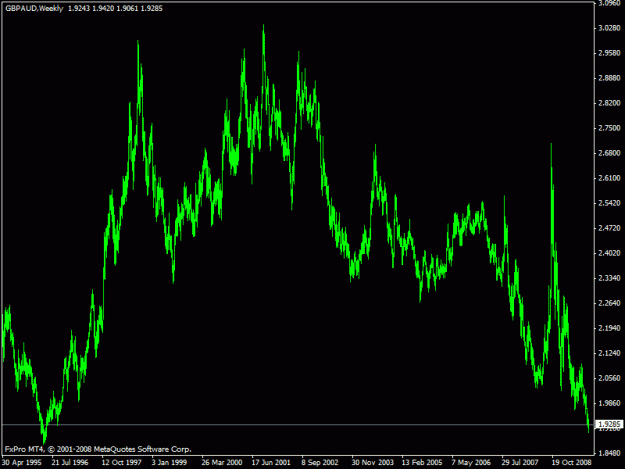This screenshot has height=469, width=625.
Task: Pick the 2.6800 price axis label
Action: [609, 153]
